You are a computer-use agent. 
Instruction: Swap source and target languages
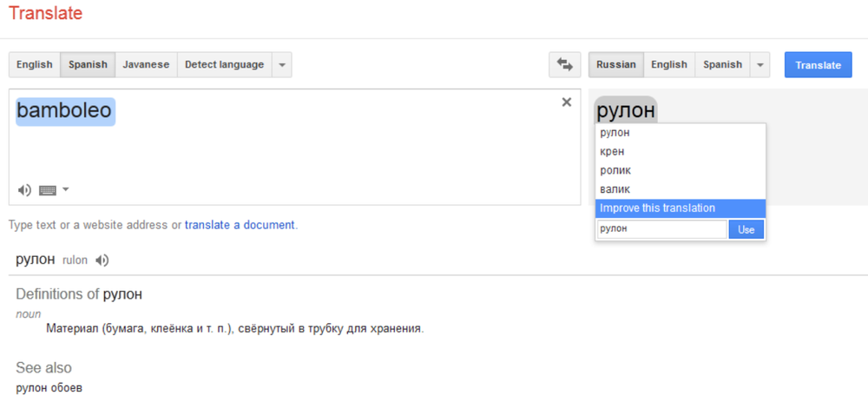(x=564, y=65)
